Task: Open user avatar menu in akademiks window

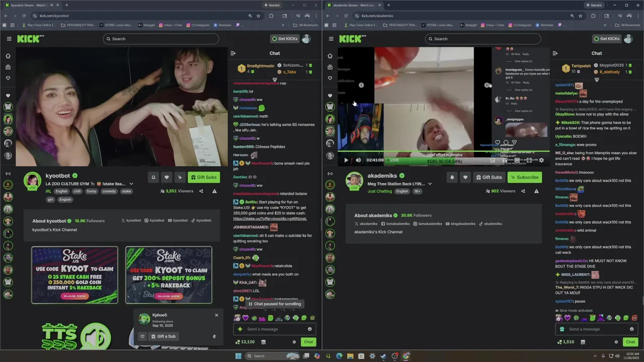Action: pos(628,39)
